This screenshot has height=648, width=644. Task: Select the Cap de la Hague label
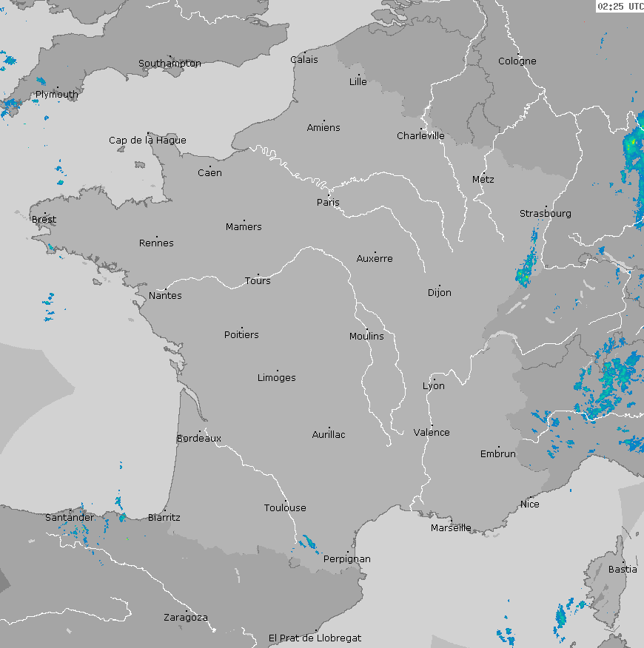pos(147,141)
